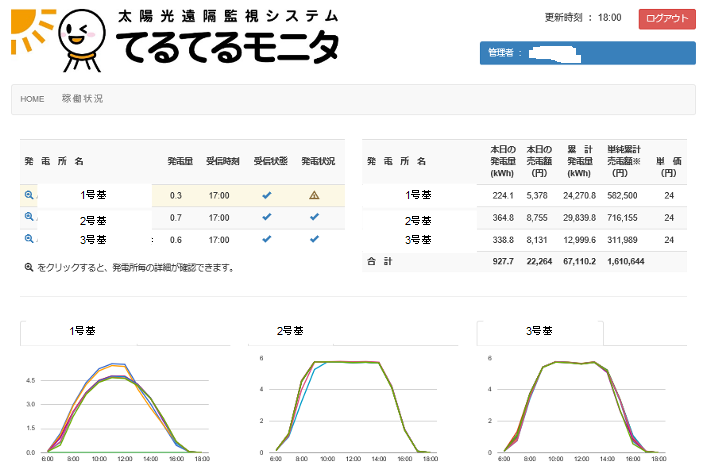
Task: Click the 2号基 name in right table
Action: pyautogui.click(x=418, y=221)
